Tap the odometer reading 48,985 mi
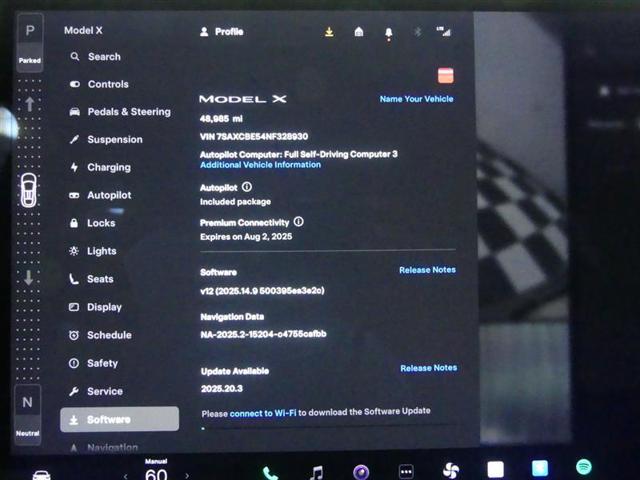The width and height of the screenshot is (640, 480). pos(221,119)
